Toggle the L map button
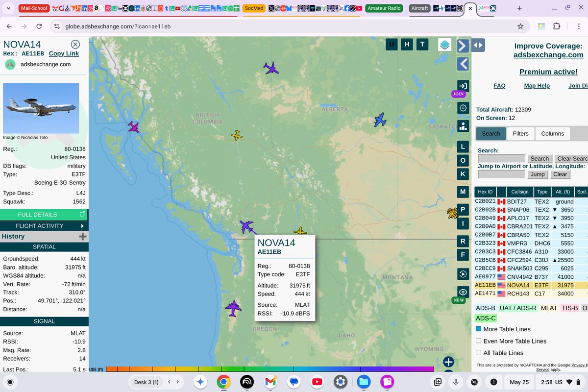This screenshot has width=588, height=392. point(463,147)
